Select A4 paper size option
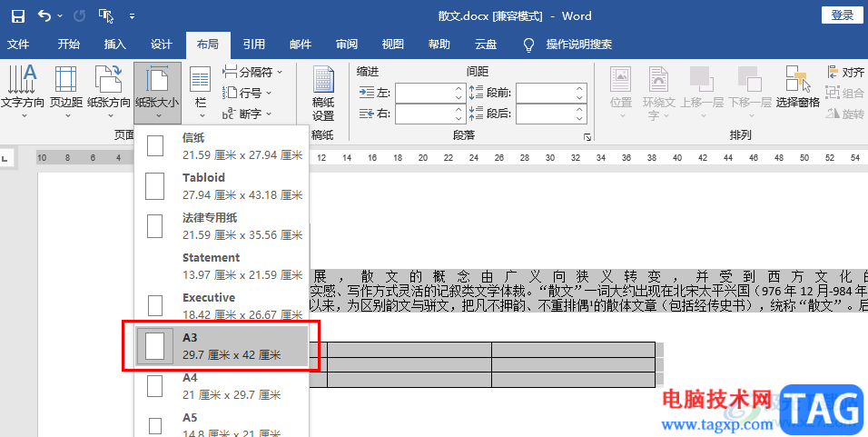Screen dimensions: 868x437 tap(222, 386)
